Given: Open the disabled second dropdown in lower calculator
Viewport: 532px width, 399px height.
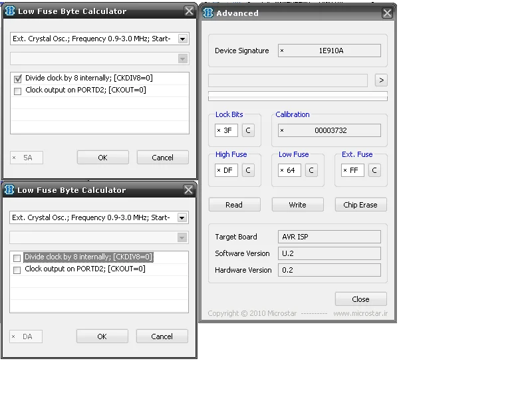Looking at the screenshot, I should pyautogui.click(x=182, y=237).
